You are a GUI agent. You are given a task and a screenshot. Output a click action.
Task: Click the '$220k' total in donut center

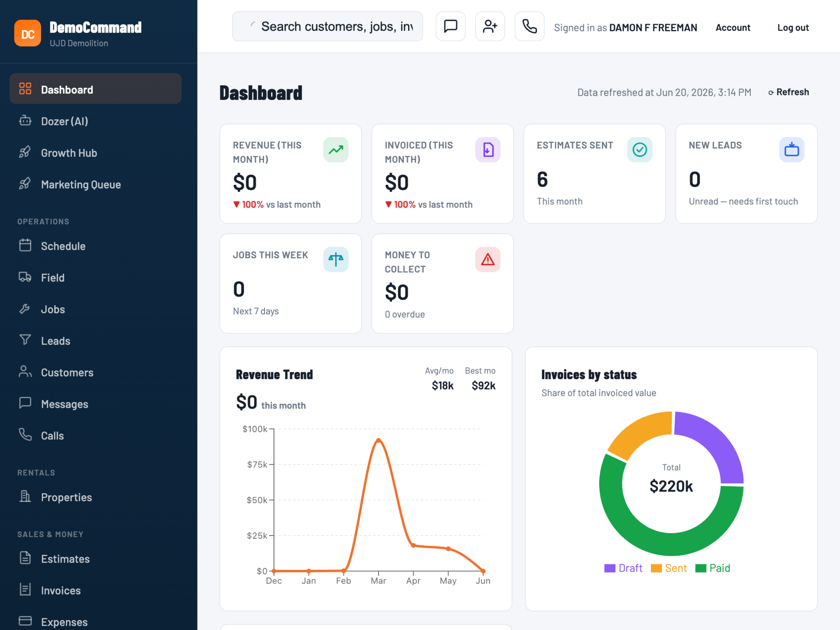point(671,486)
